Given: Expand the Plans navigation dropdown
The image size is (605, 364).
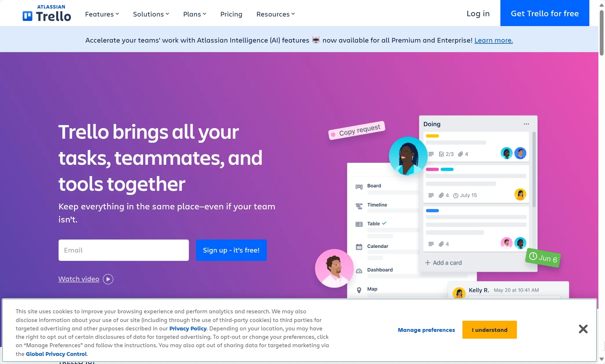Looking at the screenshot, I should [x=194, y=13].
